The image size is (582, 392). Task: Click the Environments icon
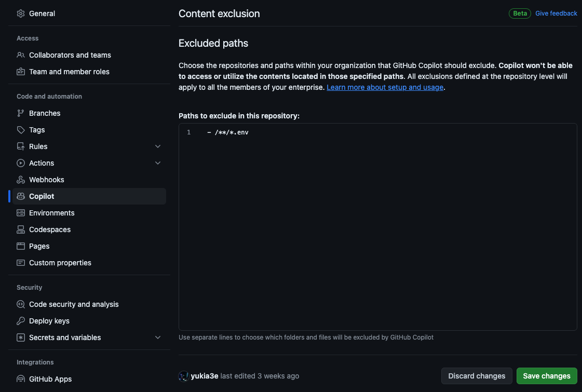pyautogui.click(x=20, y=213)
